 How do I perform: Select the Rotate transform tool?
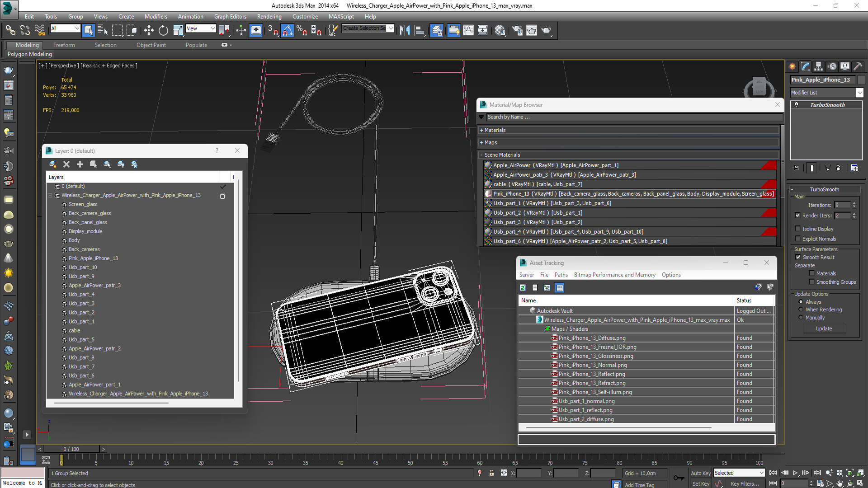pos(163,30)
